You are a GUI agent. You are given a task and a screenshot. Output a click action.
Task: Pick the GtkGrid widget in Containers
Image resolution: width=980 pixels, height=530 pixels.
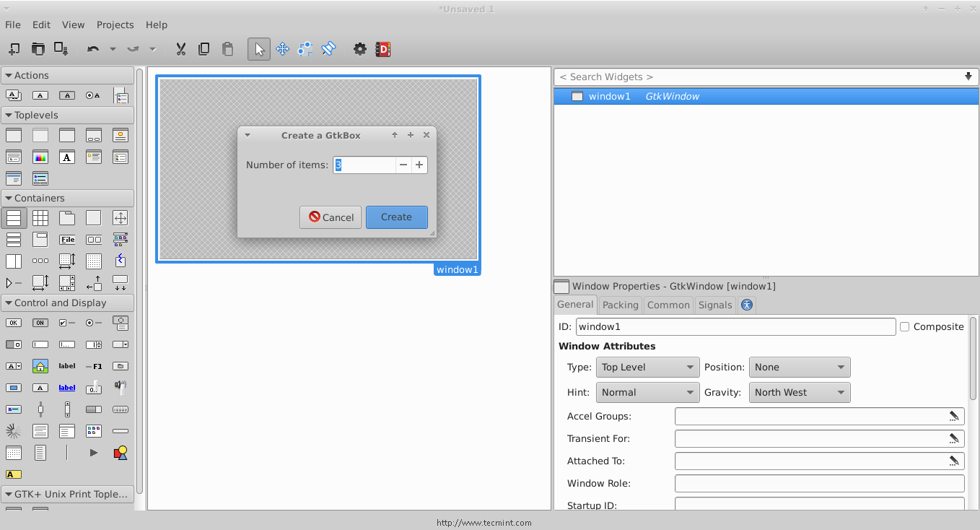click(40, 218)
